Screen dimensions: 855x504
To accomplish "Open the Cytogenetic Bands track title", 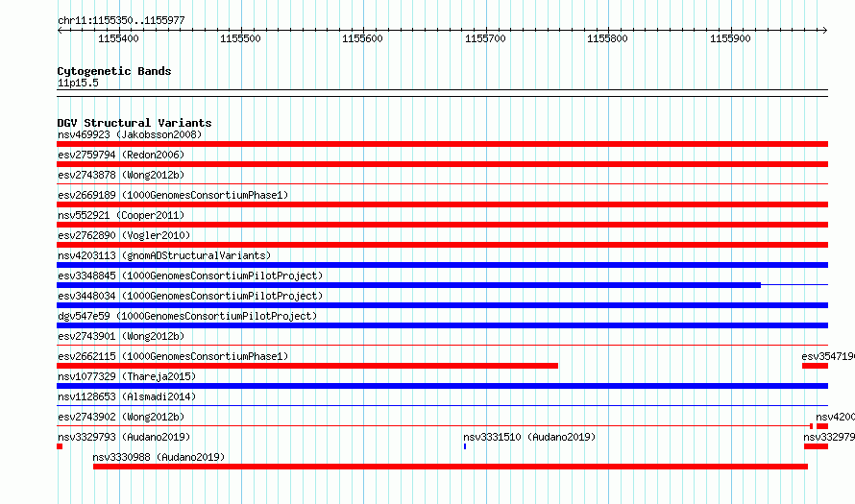I will 114,71.
